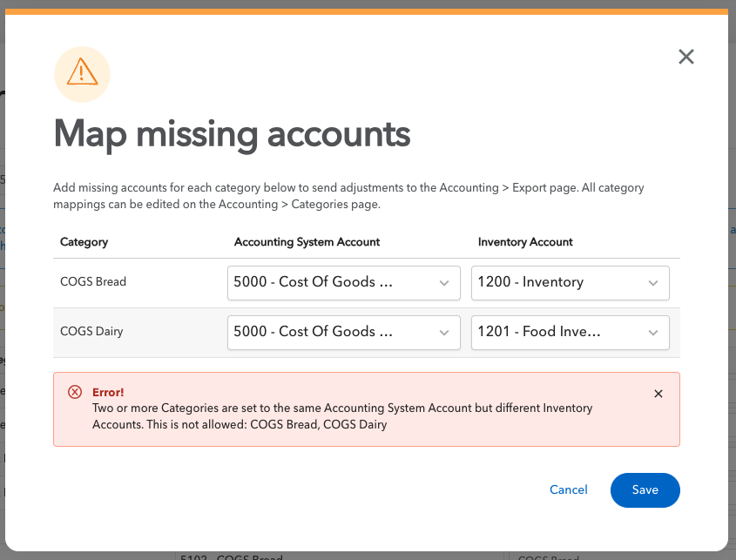This screenshot has width=736, height=560.
Task: Click the Error! heading text
Action: click(x=108, y=393)
